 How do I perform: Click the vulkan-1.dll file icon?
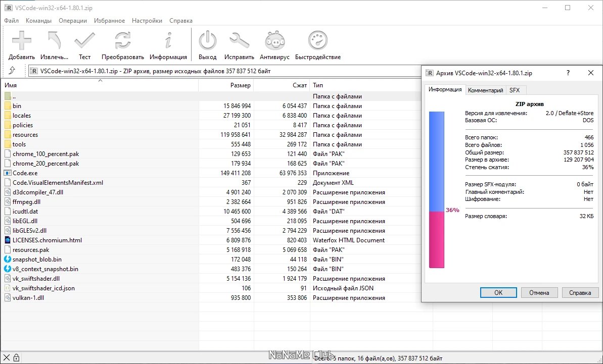(x=8, y=297)
